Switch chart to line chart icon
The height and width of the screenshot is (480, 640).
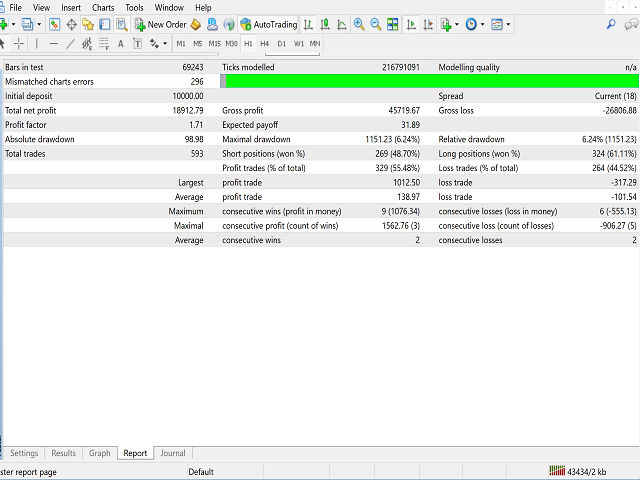tap(342, 24)
